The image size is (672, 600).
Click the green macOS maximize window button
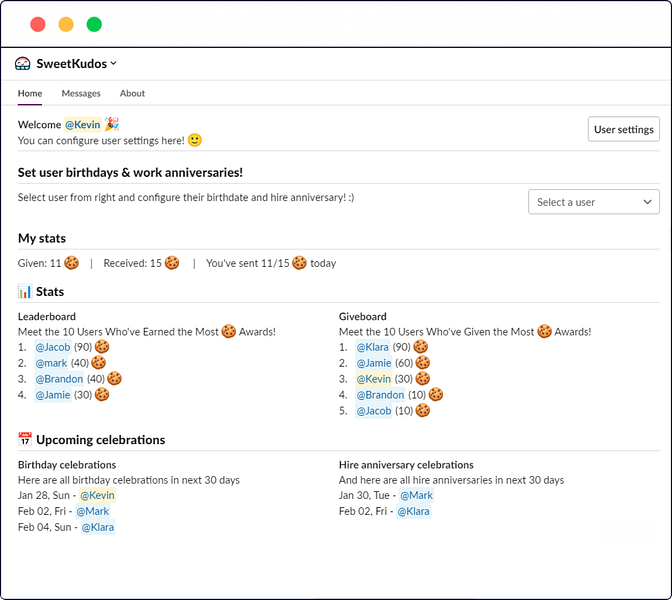click(x=94, y=24)
